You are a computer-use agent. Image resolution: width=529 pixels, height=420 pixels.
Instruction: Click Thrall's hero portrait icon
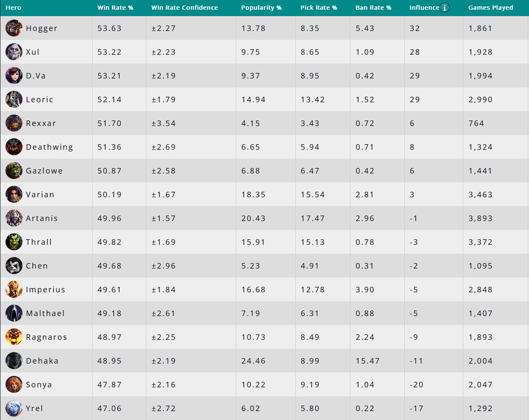(14, 242)
